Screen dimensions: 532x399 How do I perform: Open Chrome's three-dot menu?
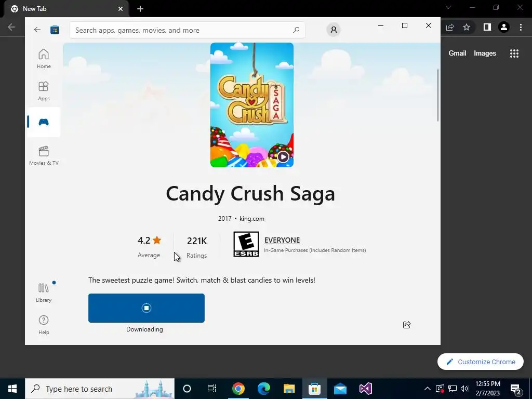[x=521, y=27]
